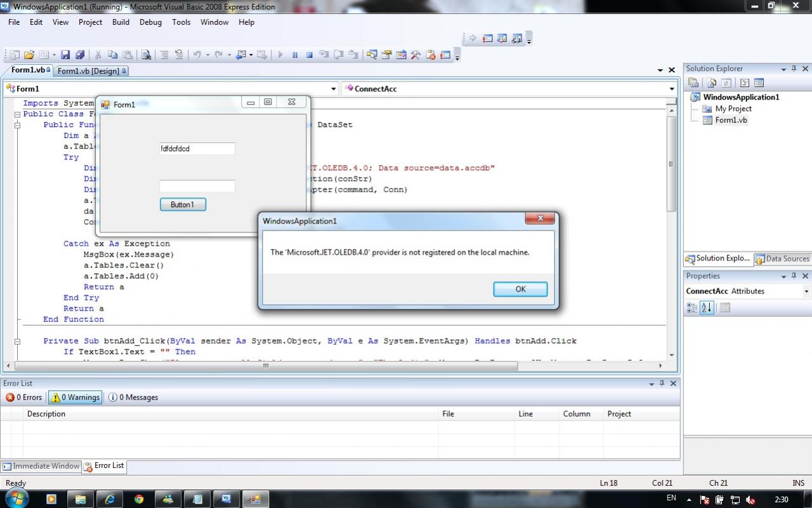
Task: Select the Form1.vb code tab
Action: 30,70
